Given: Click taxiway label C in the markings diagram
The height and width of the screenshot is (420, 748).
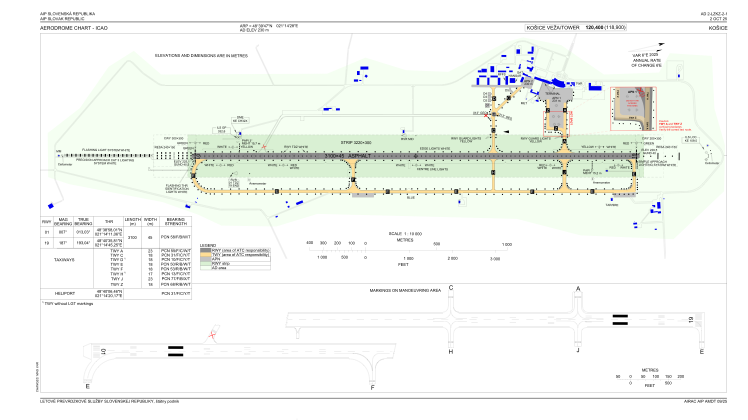Looking at the screenshot, I should 451,288.
